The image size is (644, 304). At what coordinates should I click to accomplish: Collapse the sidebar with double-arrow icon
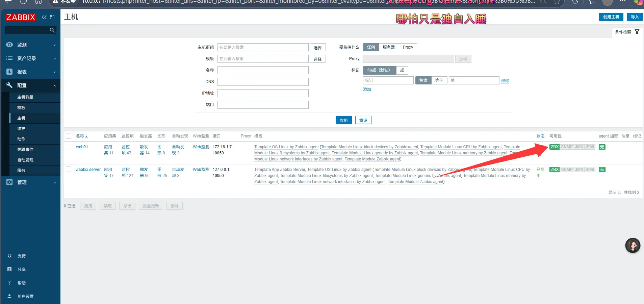click(x=44, y=17)
